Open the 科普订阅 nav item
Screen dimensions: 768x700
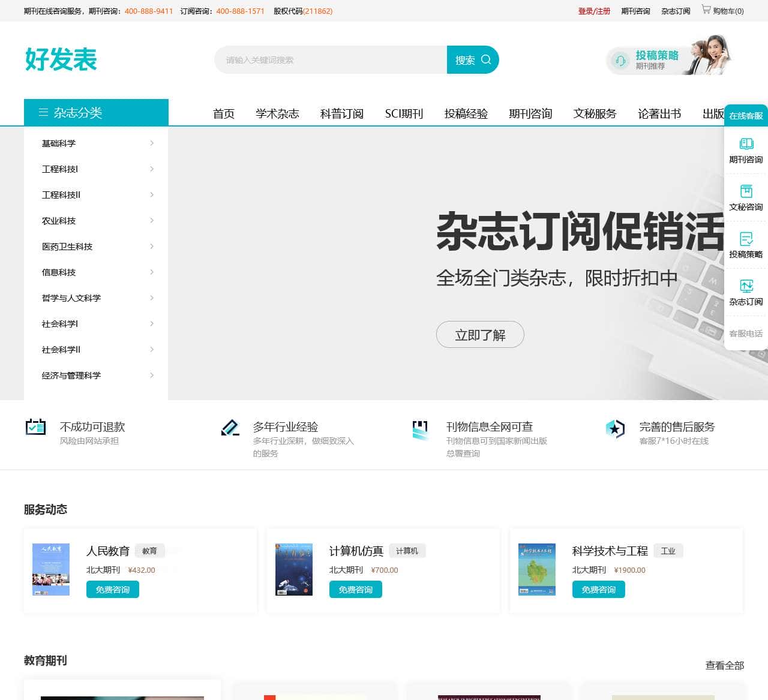[x=342, y=113]
